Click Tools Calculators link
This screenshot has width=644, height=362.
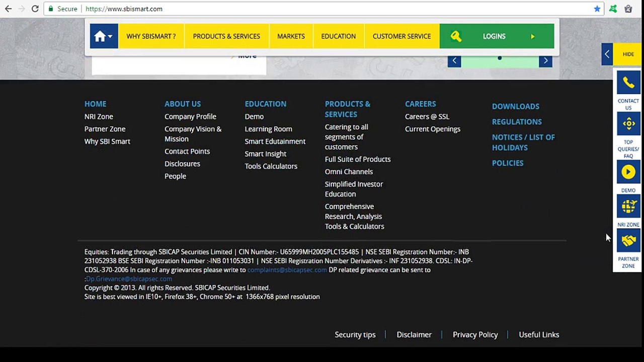pyautogui.click(x=271, y=166)
